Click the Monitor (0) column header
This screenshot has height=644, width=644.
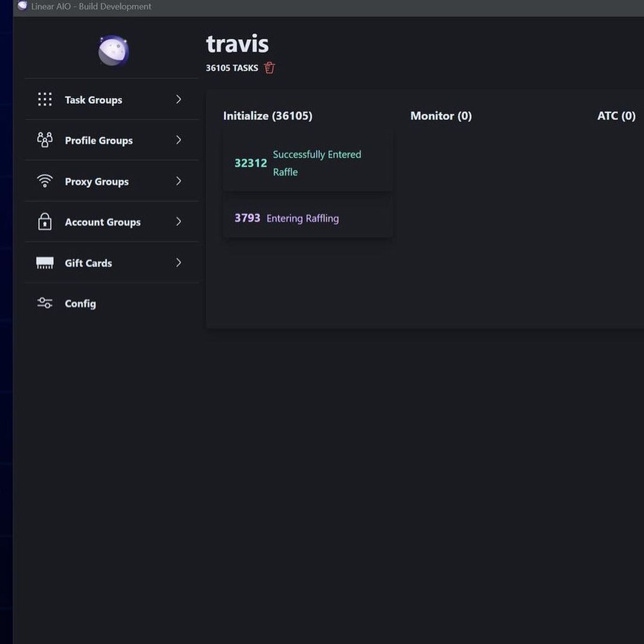pyautogui.click(x=441, y=116)
